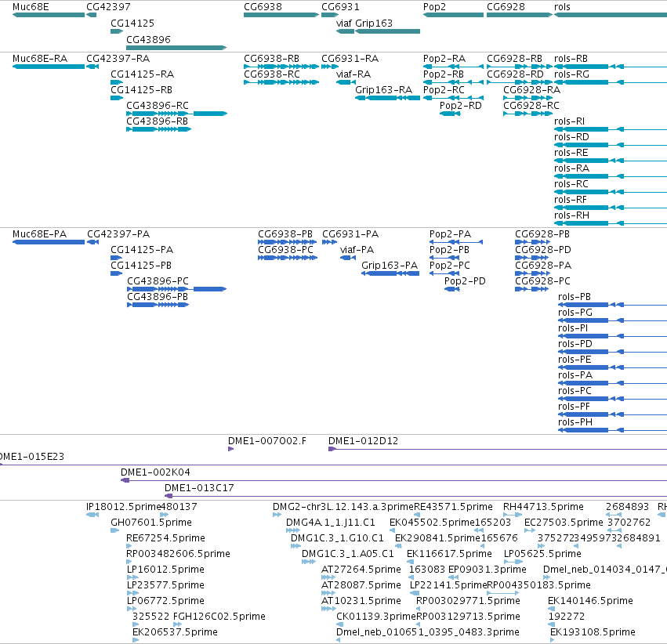667x644 pixels.
Task: Select EST EK140146.5prime label
Action: click(590, 601)
